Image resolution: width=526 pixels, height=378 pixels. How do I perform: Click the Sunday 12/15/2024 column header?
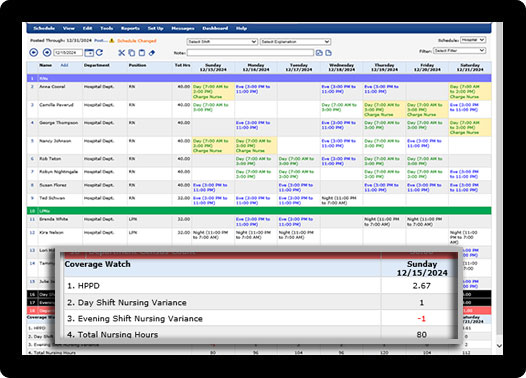[x=213, y=67]
